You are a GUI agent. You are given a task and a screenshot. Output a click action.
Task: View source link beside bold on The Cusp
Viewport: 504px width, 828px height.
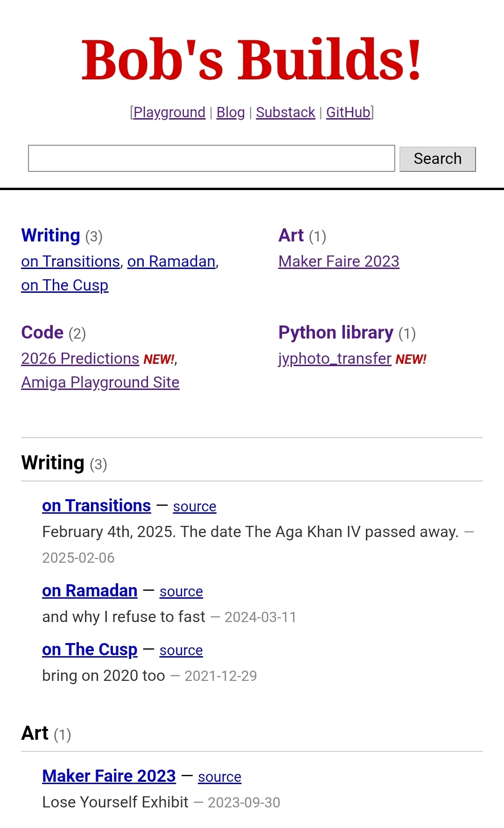181,651
